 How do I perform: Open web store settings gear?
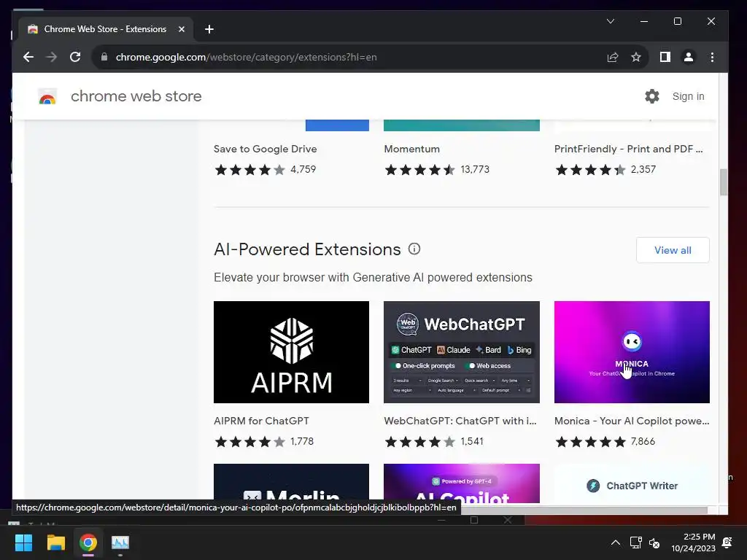pyautogui.click(x=651, y=96)
